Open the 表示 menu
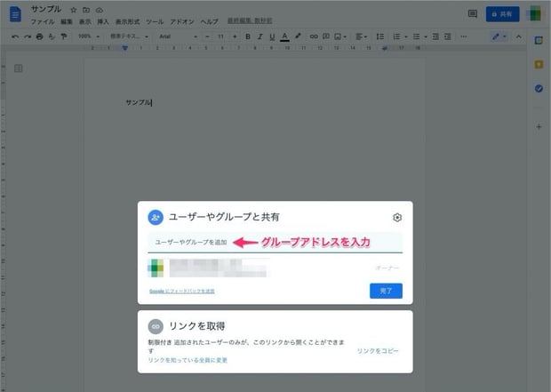Image resolution: width=551 pixels, height=392 pixels. (x=84, y=22)
